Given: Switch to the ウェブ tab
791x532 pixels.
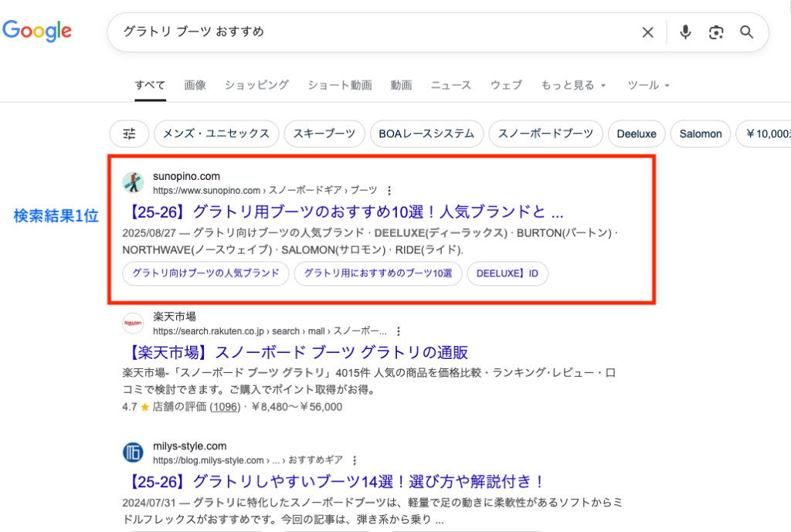Looking at the screenshot, I should pos(507,85).
